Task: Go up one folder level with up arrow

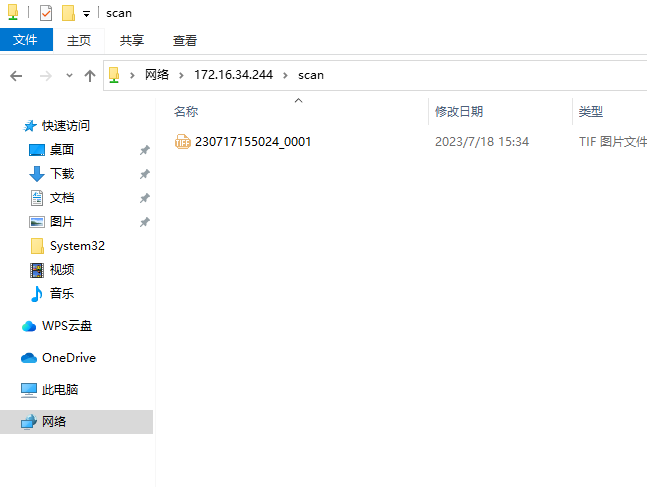Action: (x=90, y=76)
